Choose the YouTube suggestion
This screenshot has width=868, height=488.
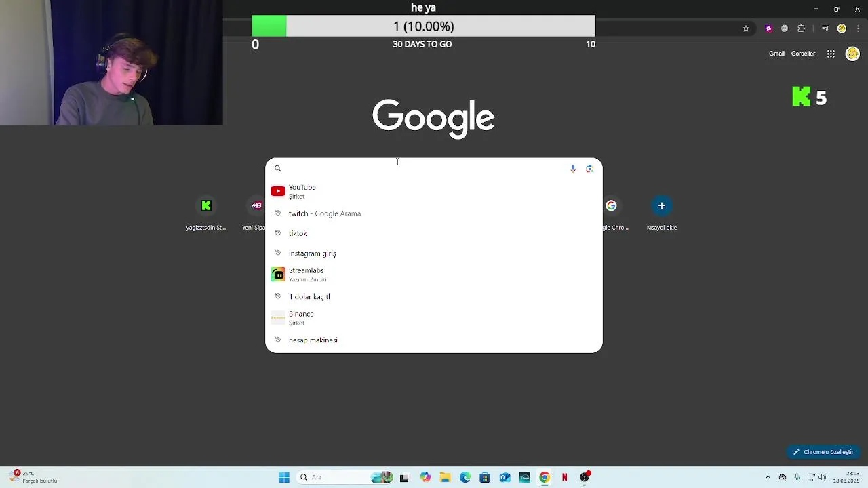[433, 191]
